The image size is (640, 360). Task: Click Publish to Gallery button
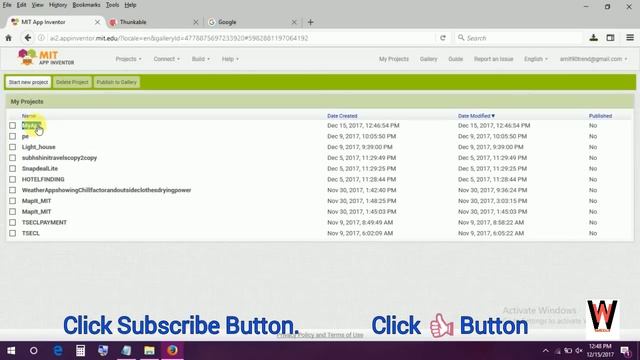pyautogui.click(x=117, y=82)
